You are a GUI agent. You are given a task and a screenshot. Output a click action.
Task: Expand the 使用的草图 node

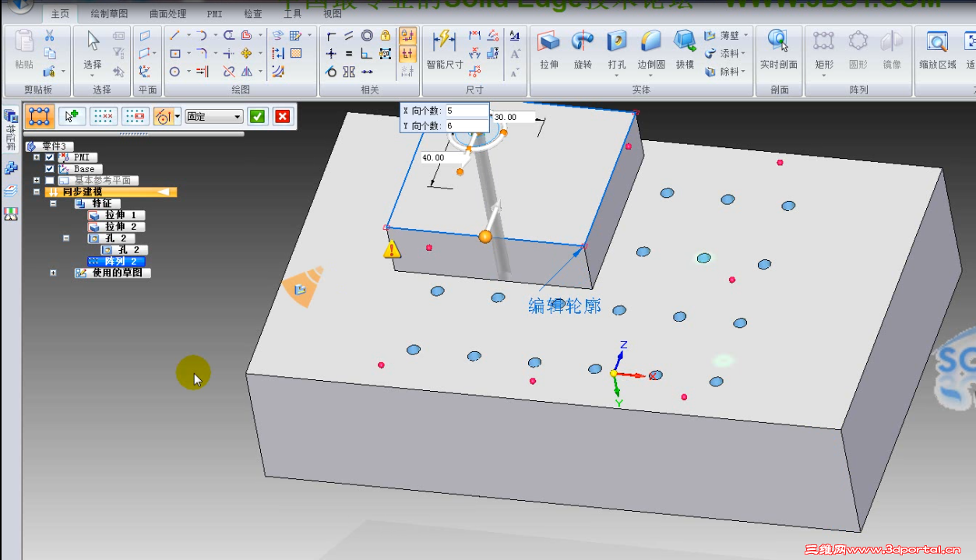point(53,273)
